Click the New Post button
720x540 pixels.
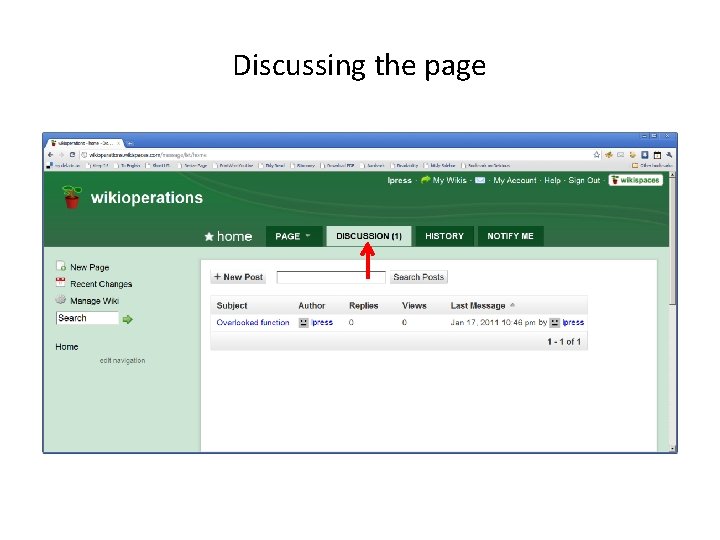(x=238, y=277)
